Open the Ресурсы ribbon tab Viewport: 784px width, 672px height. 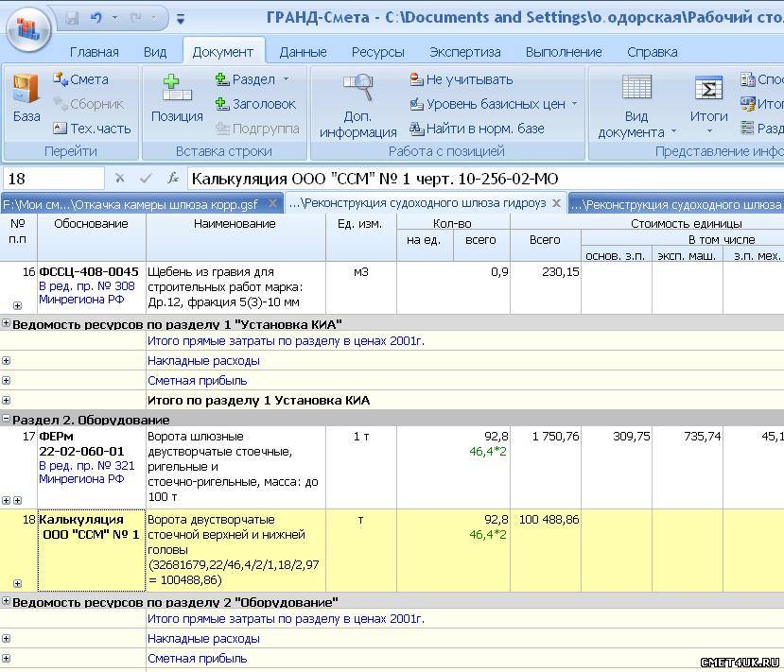click(x=378, y=52)
